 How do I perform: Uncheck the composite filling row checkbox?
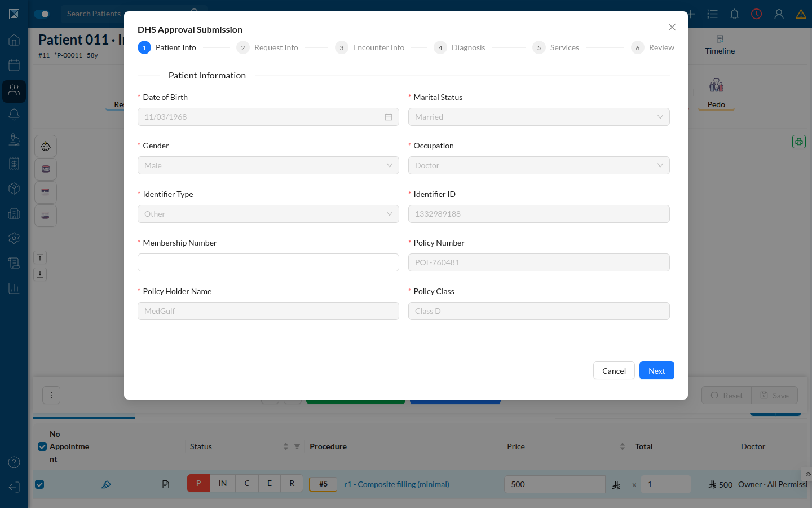tap(39, 484)
